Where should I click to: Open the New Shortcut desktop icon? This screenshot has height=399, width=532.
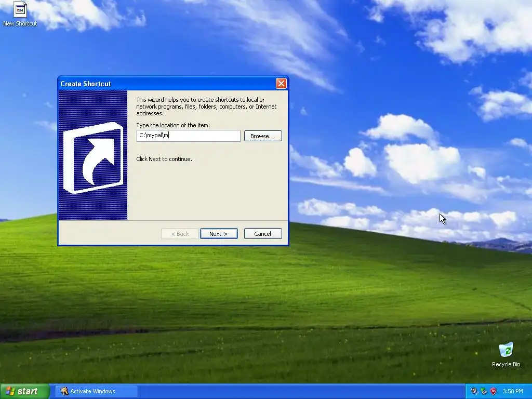[20, 14]
